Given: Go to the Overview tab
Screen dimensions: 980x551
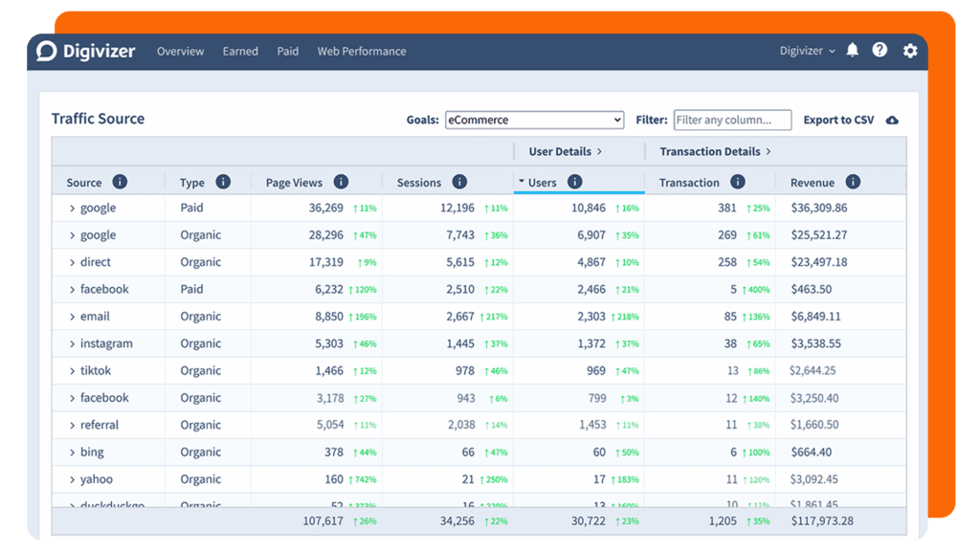Looking at the screenshot, I should point(181,52).
